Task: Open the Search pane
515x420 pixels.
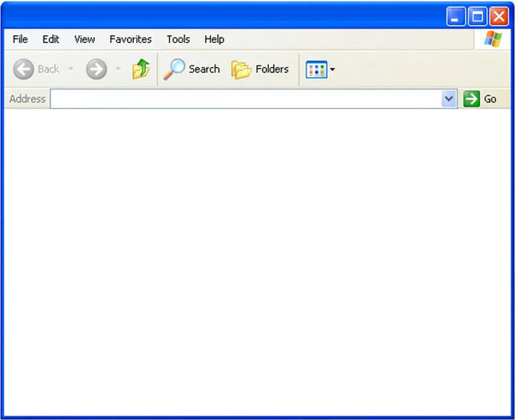Action: point(191,69)
